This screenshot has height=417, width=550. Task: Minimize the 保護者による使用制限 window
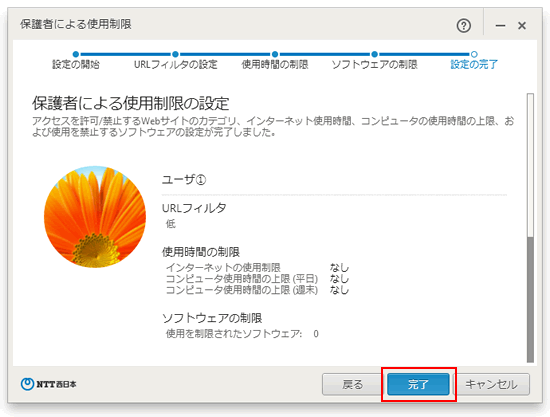(x=500, y=26)
